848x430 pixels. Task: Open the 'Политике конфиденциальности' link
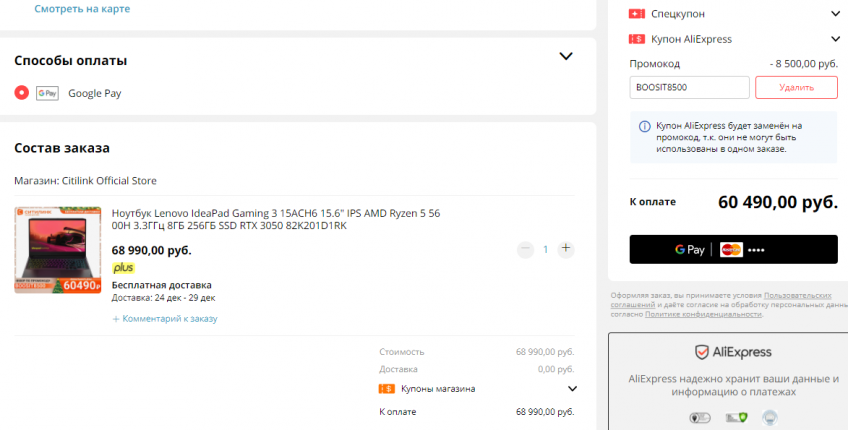703,314
